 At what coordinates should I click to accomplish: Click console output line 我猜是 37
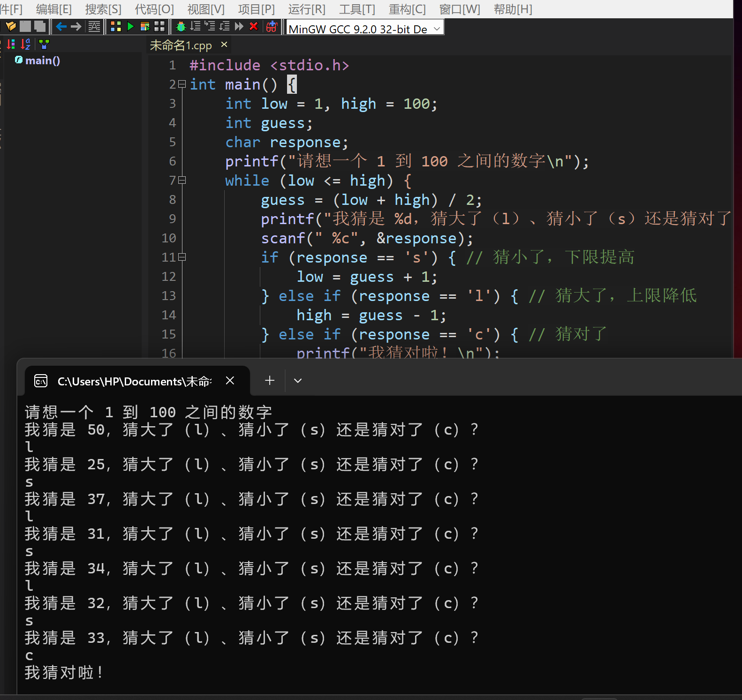point(251,499)
